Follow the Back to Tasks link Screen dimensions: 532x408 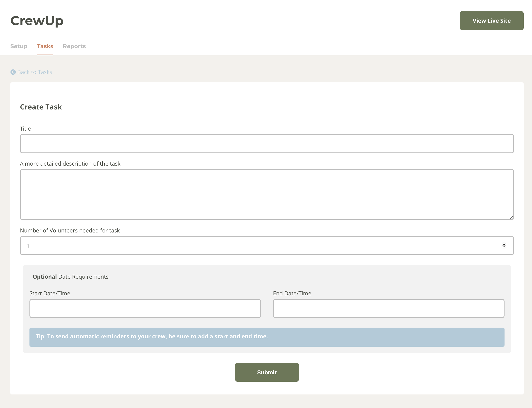click(x=35, y=72)
